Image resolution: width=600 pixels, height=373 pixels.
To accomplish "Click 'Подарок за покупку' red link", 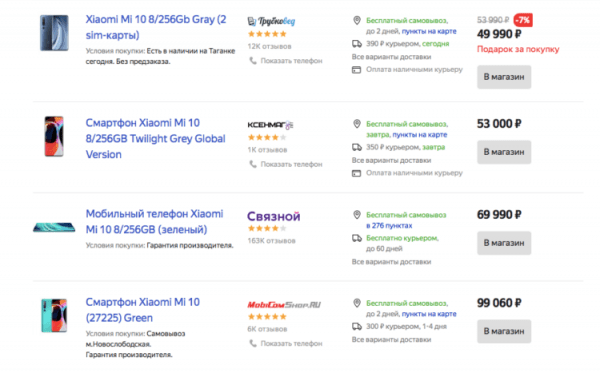I will point(518,49).
